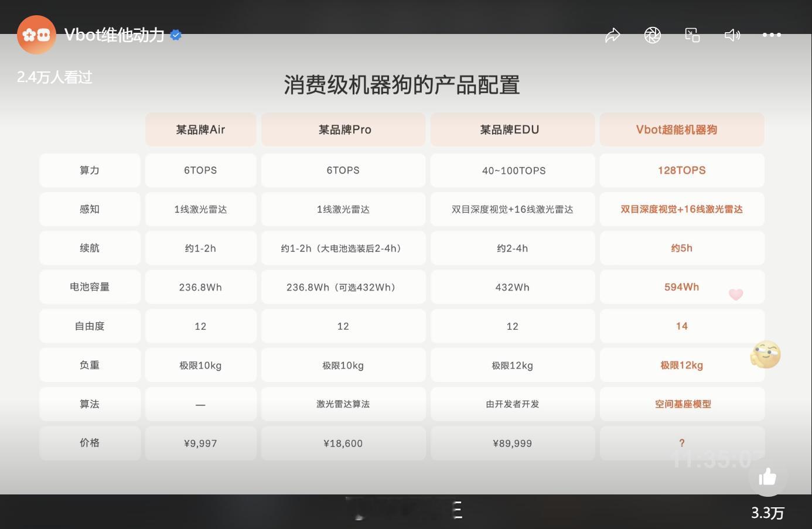812x529 pixels.
Task: Click the question mark price cell for Vbot
Action: (x=682, y=443)
